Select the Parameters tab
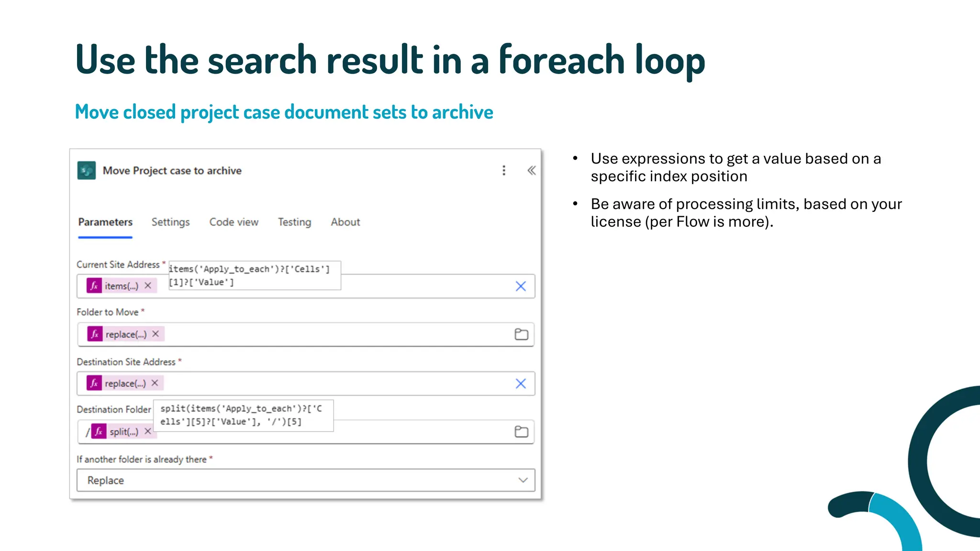 [105, 222]
